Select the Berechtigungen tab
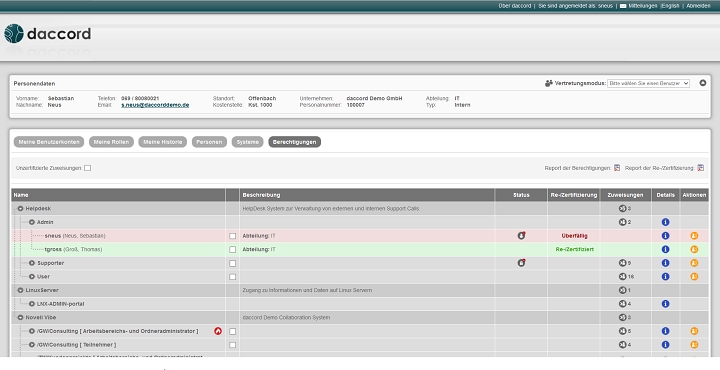Image resolution: width=720 pixels, height=370 pixels. point(294,142)
